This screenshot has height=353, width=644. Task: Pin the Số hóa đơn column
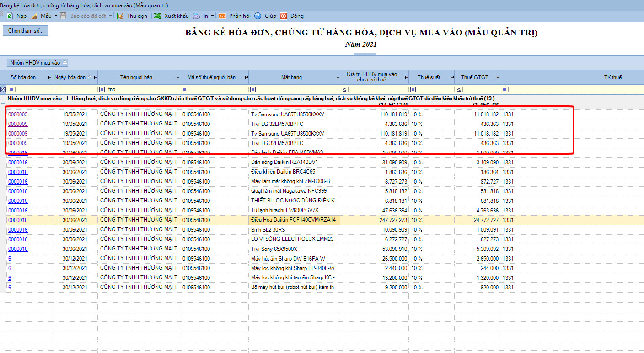[49, 77]
